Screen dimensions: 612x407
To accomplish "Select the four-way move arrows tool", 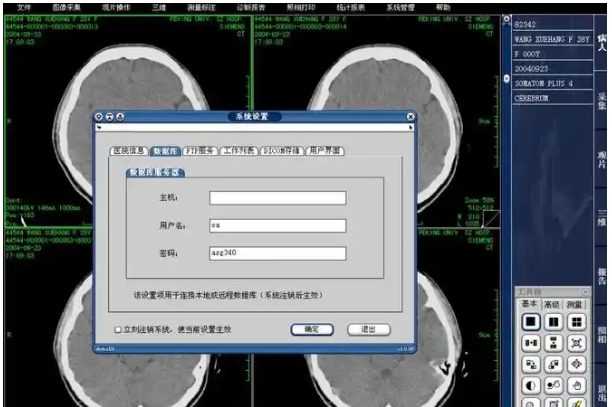I will 576,364.
